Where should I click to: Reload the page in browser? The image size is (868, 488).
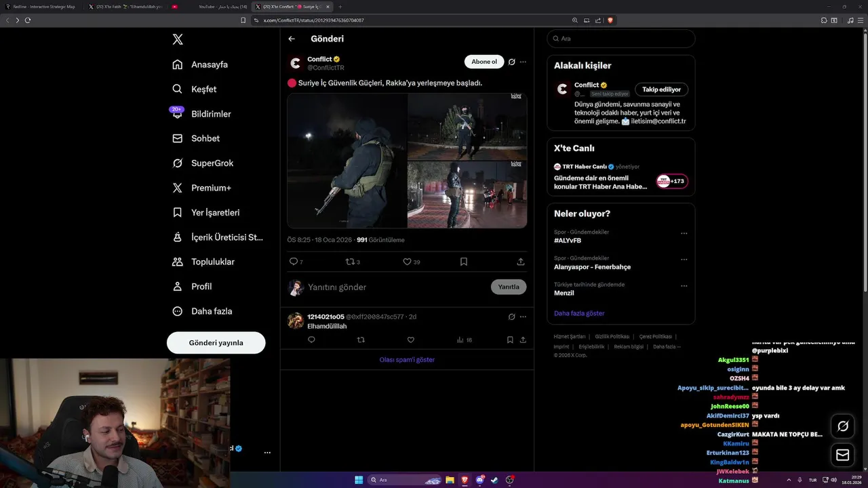click(28, 20)
